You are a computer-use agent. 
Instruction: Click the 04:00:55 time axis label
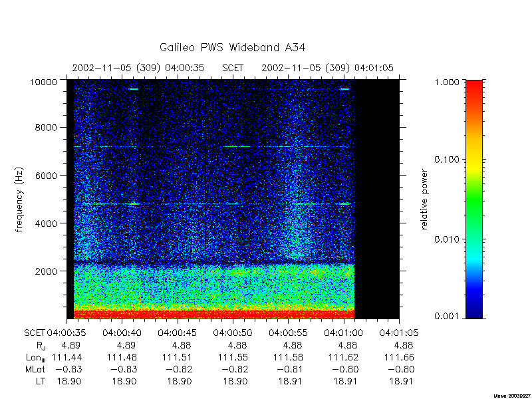(288, 333)
